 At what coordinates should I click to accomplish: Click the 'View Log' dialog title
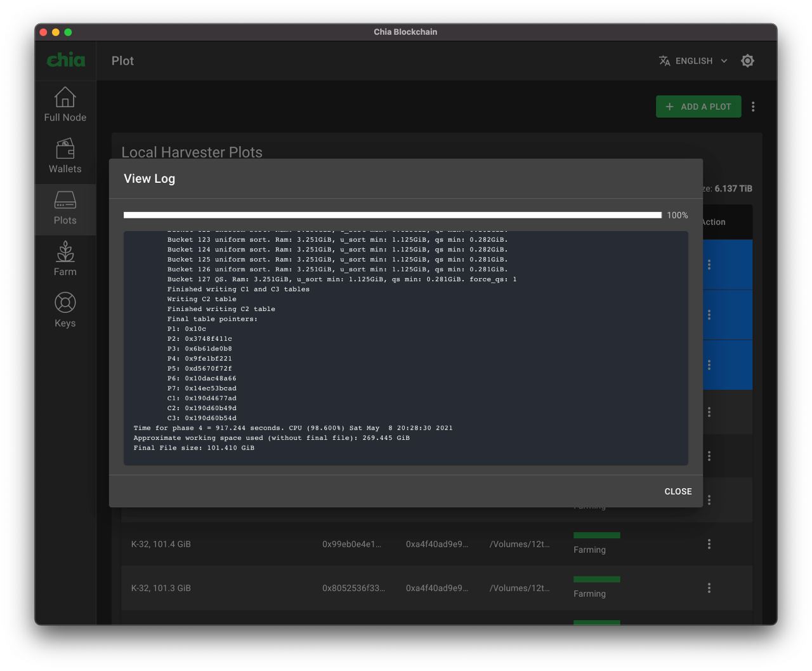[x=150, y=179]
